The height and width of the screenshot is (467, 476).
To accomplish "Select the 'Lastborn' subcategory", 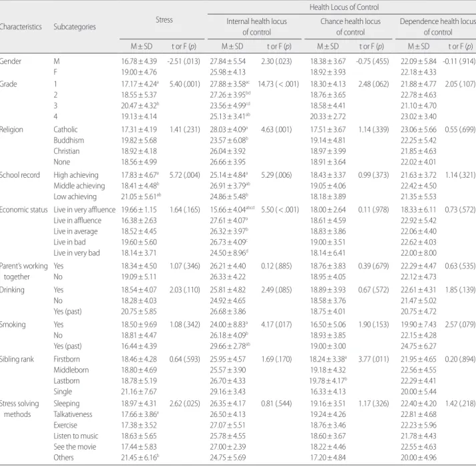I will click(x=67, y=381).
